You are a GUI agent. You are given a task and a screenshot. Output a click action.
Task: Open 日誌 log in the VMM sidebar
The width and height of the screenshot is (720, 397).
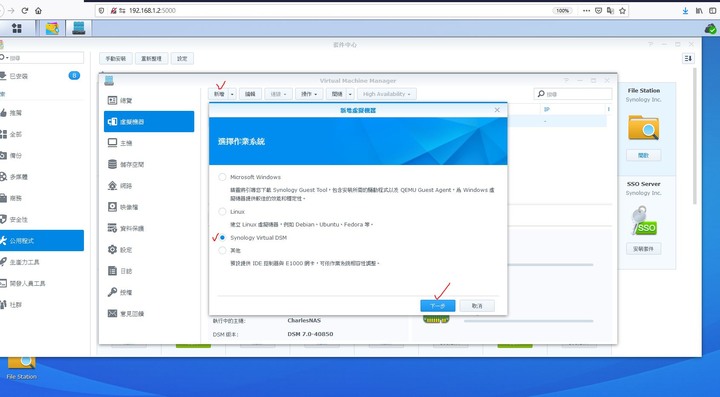pos(149,271)
